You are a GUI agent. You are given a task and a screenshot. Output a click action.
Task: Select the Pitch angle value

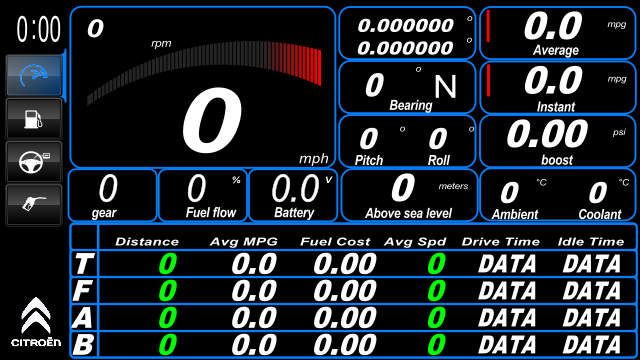pos(369,139)
